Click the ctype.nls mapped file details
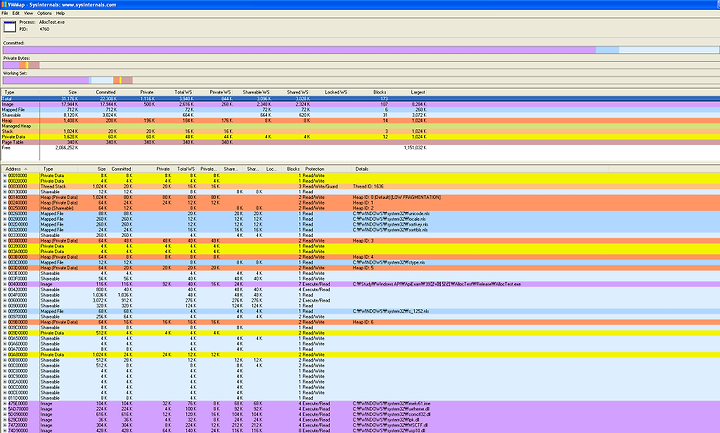This screenshot has height=433, width=720. coord(388,263)
